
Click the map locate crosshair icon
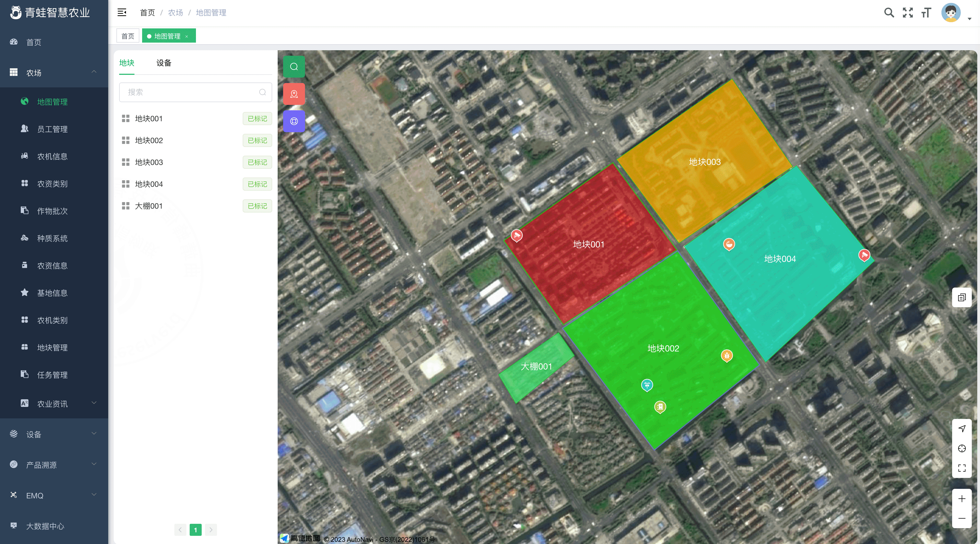tap(962, 448)
